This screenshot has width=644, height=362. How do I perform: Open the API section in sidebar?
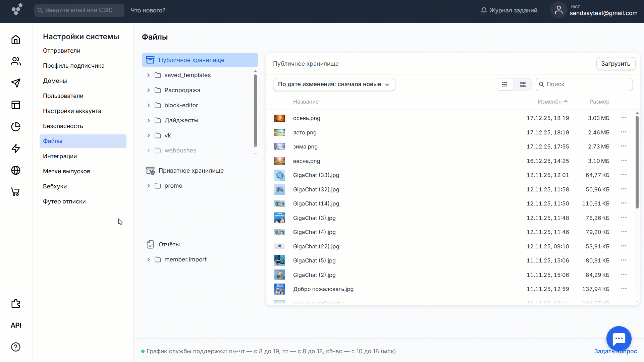coord(16,325)
